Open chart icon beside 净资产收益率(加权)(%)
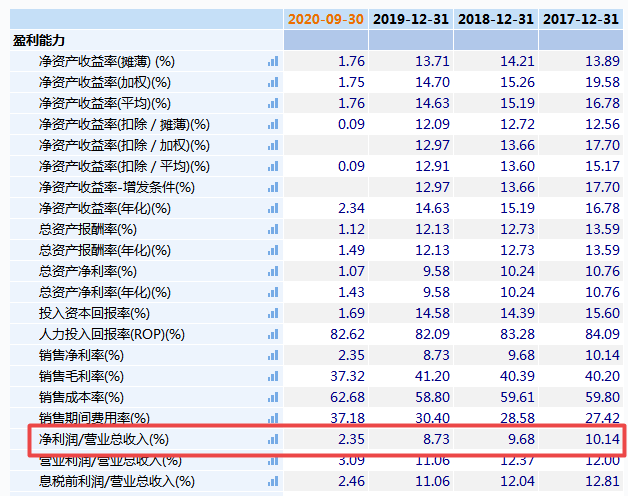The height and width of the screenshot is (496, 628). click(272, 82)
